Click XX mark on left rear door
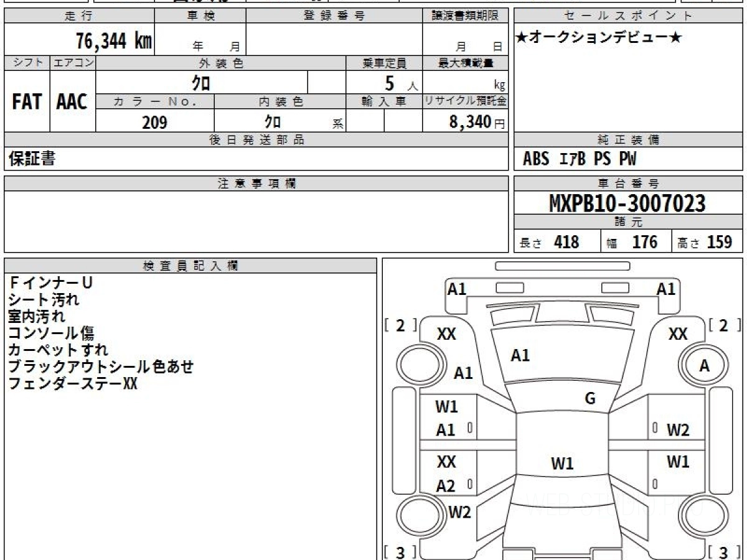 446,462
